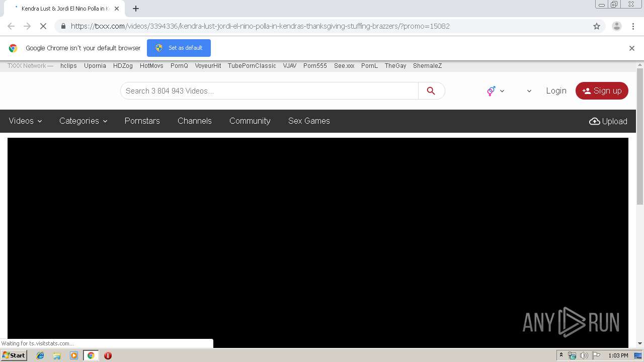
Task: Open the Community menu item
Action: click(x=250, y=121)
